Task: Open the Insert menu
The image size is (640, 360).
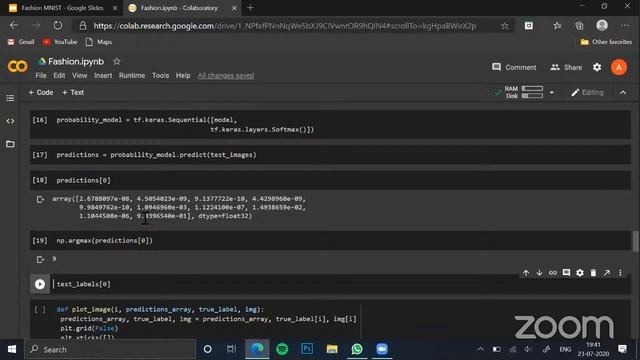Action: tap(103, 76)
